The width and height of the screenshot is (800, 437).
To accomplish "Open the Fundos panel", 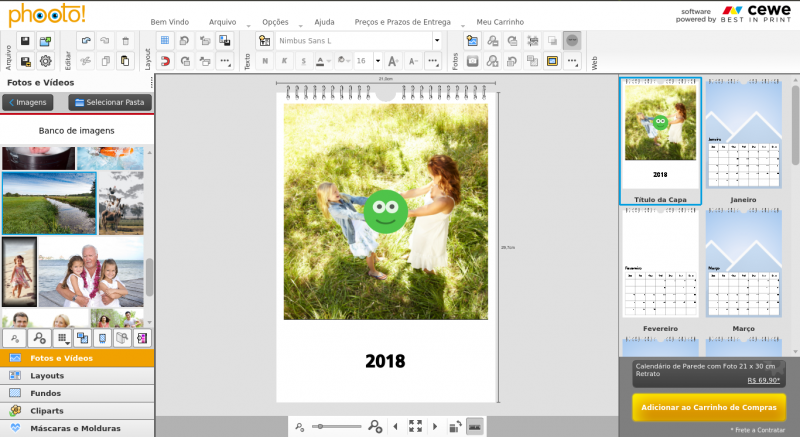I will (77, 393).
